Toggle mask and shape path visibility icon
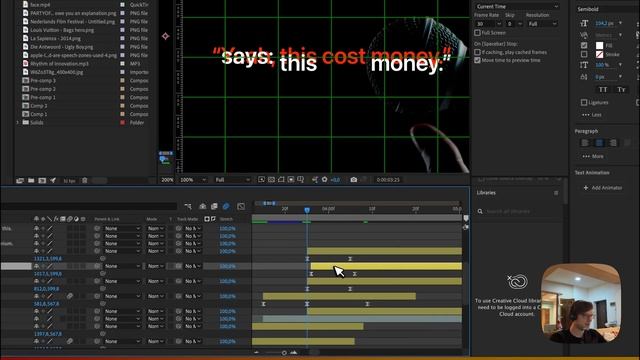The height and width of the screenshot is (360, 640). [281, 180]
